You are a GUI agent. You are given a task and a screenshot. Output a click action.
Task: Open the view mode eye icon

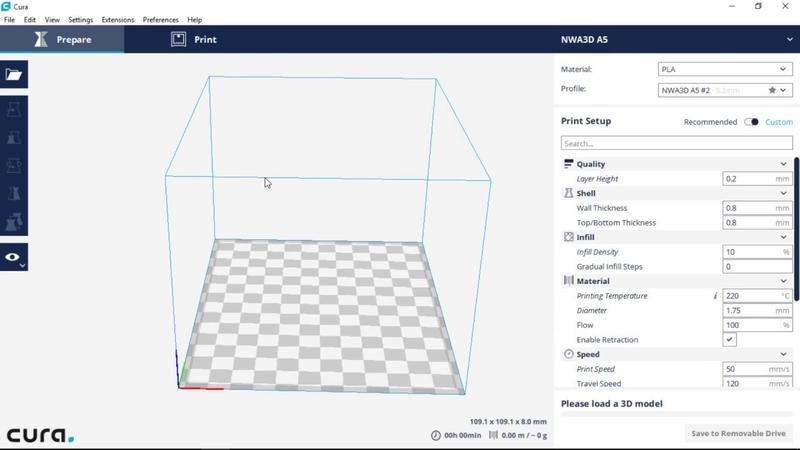coord(13,257)
